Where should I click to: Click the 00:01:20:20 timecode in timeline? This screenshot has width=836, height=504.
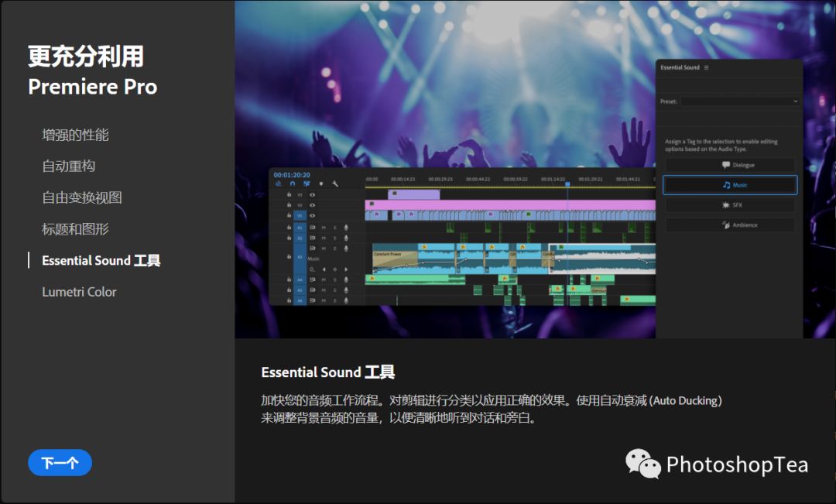click(x=292, y=175)
